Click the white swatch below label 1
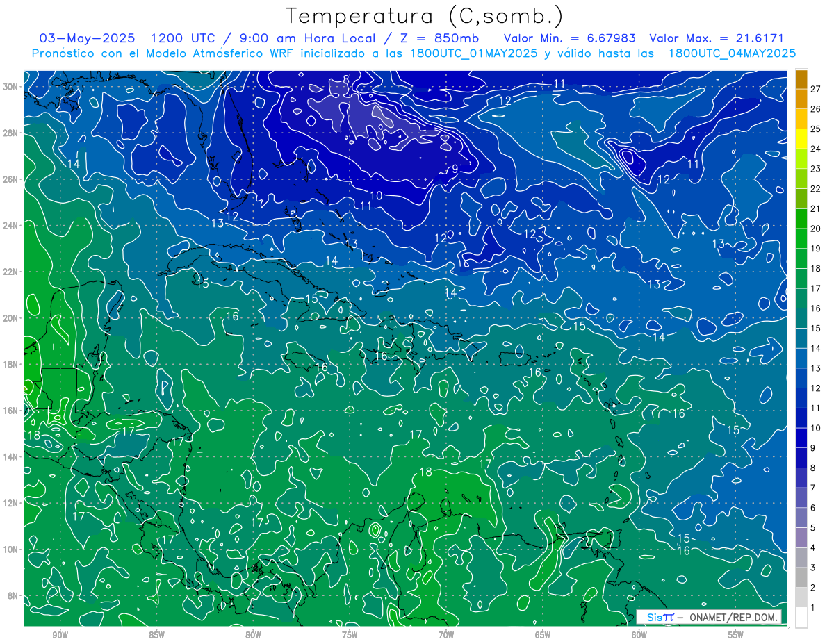The height and width of the screenshot is (644, 834). 802,617
